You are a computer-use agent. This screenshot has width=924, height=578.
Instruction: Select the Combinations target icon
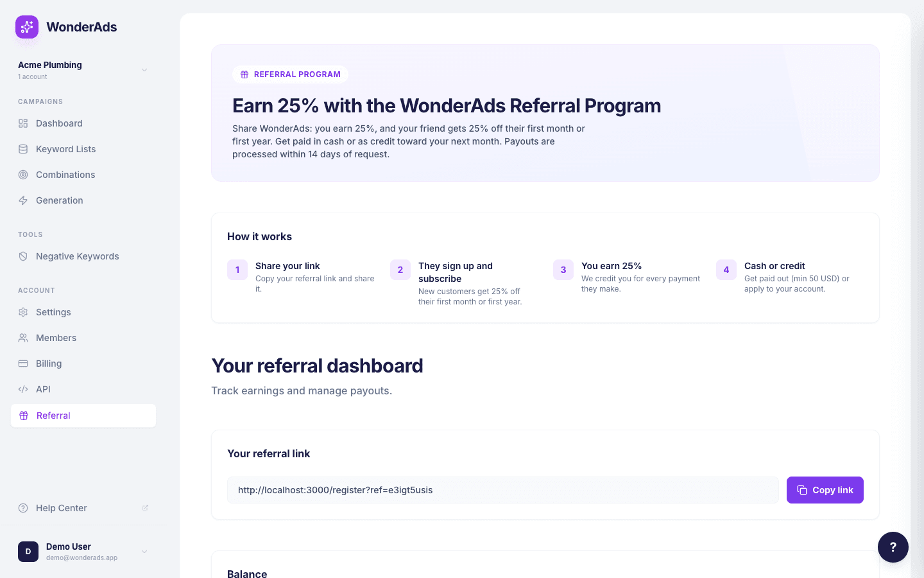(x=22, y=175)
